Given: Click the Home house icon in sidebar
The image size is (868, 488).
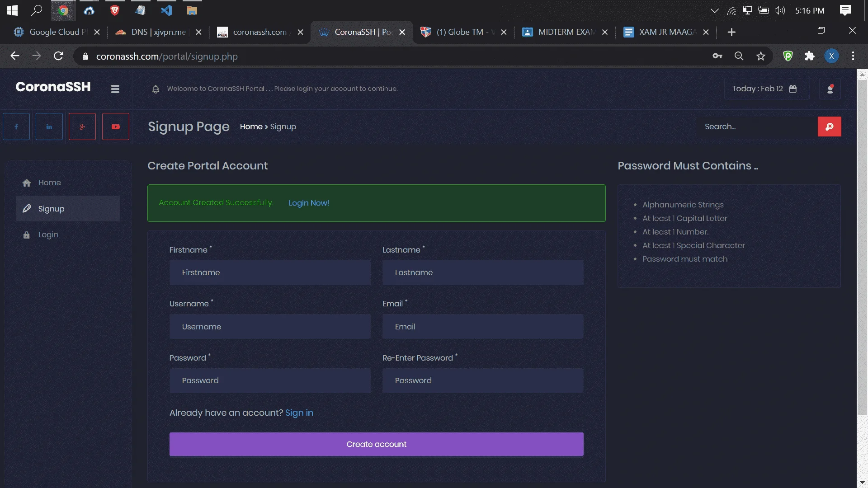Looking at the screenshot, I should [27, 183].
